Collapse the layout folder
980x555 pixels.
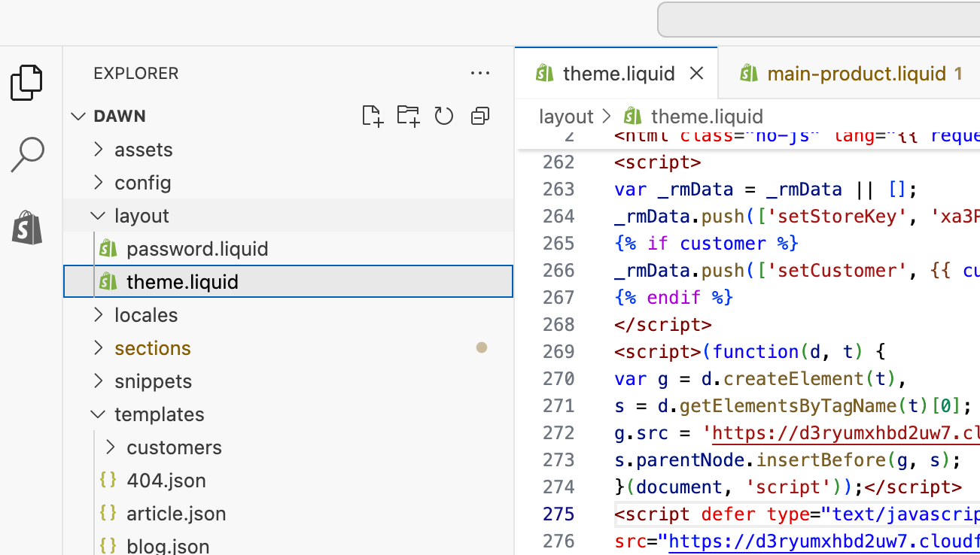pyautogui.click(x=98, y=215)
